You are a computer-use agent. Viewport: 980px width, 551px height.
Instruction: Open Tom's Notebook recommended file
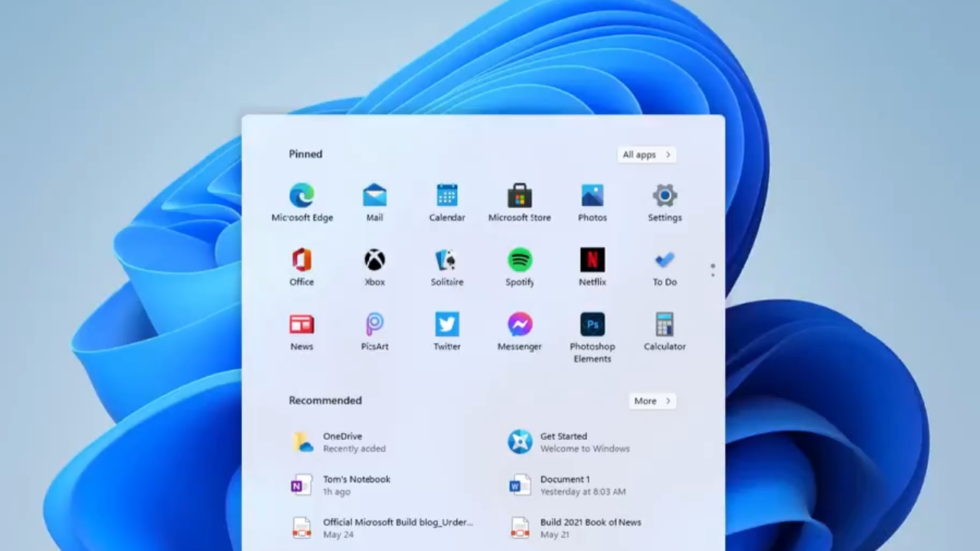pos(356,485)
